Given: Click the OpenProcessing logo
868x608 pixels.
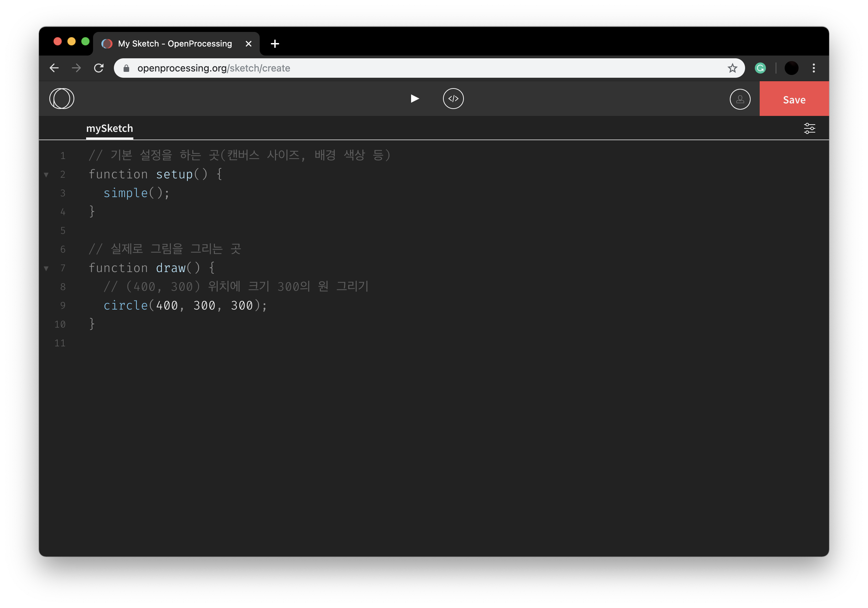Looking at the screenshot, I should (61, 99).
